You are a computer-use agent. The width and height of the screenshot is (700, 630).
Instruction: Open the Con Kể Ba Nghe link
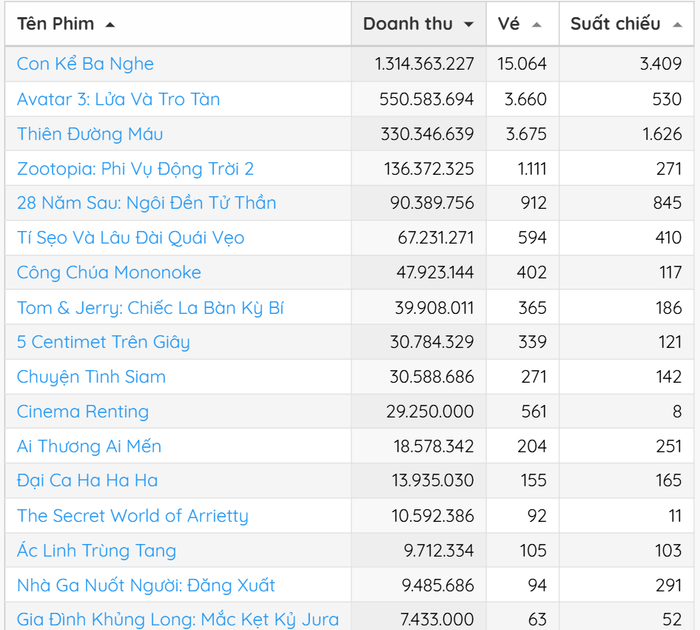(85, 64)
